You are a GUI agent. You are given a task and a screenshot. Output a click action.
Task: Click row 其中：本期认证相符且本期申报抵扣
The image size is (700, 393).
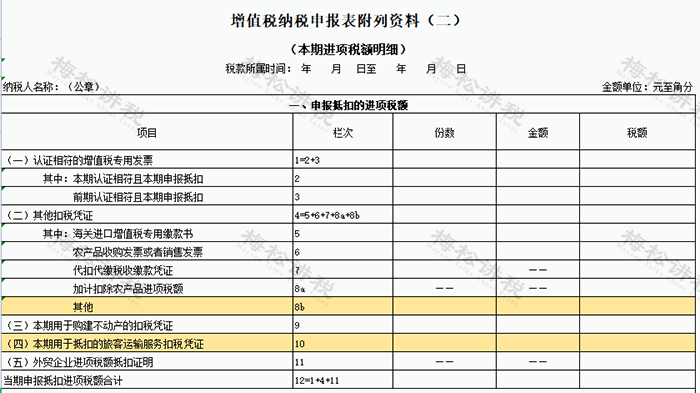pos(147,178)
